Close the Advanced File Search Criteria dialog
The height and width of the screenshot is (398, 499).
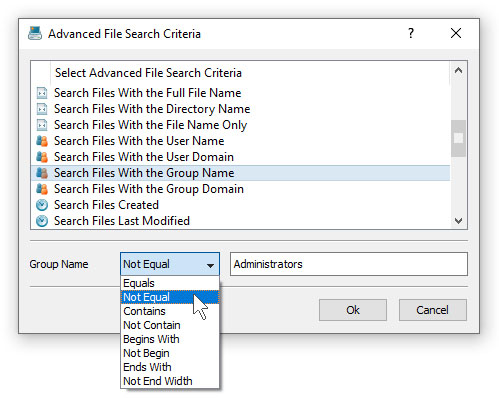click(x=456, y=33)
